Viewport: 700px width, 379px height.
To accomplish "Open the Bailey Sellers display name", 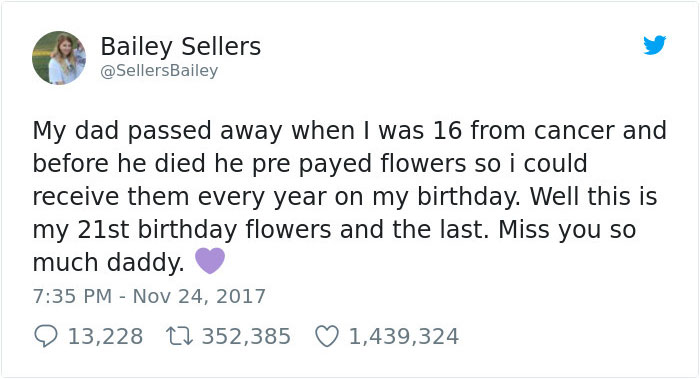I will coord(180,46).
